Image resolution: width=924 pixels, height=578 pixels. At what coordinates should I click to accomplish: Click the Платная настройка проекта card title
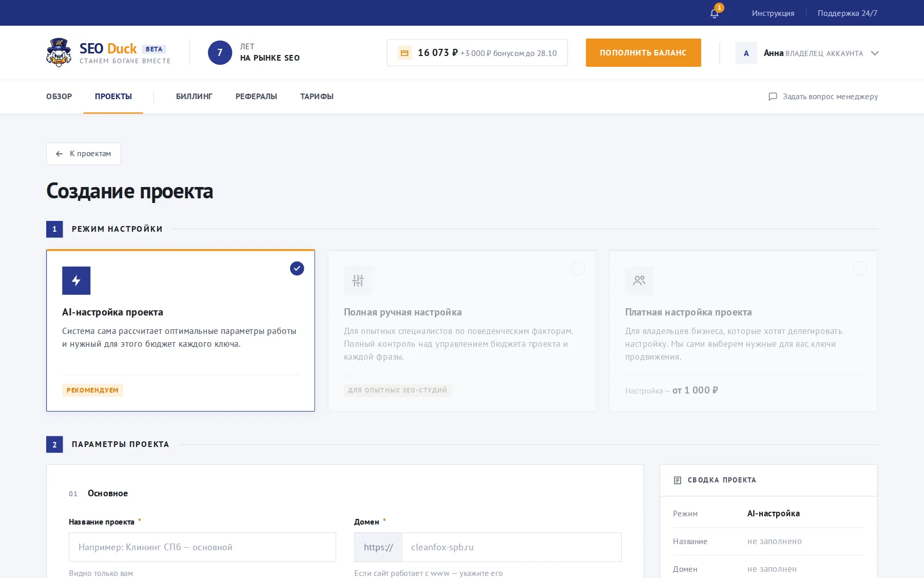(688, 312)
